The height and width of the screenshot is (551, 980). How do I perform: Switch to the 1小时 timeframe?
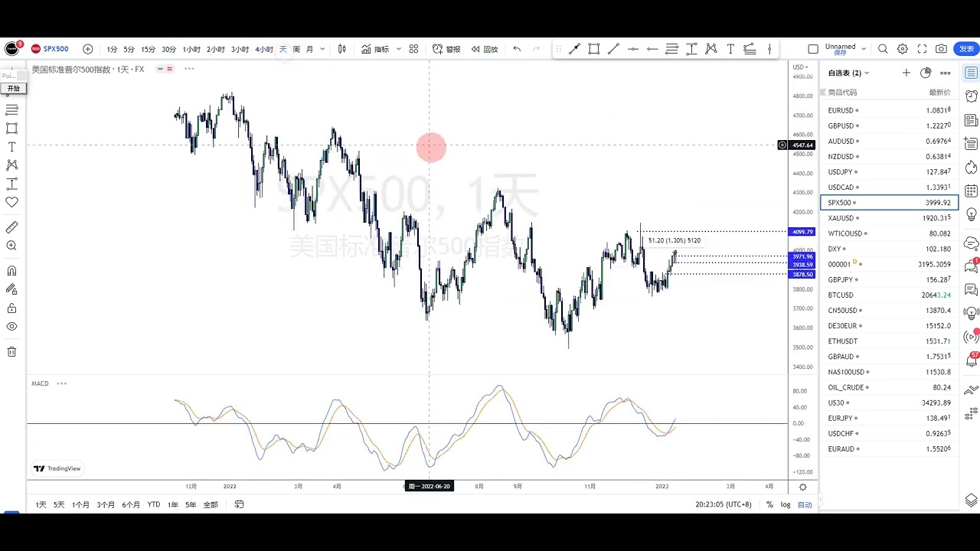tap(191, 49)
